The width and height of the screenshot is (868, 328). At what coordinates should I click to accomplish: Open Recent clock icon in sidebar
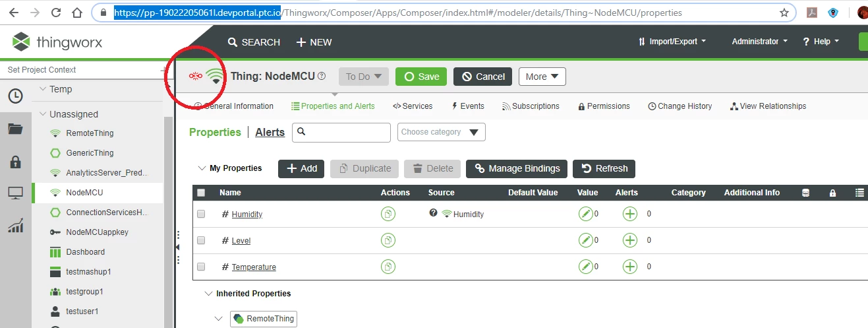click(15, 96)
